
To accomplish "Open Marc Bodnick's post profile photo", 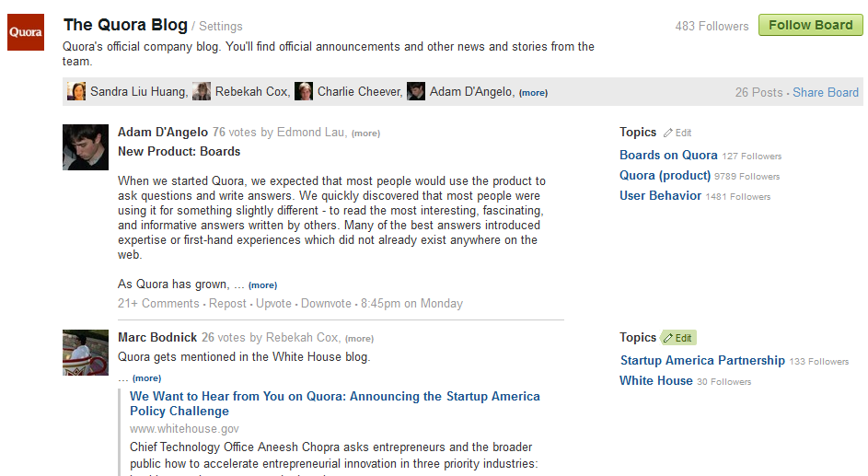I will (86, 353).
